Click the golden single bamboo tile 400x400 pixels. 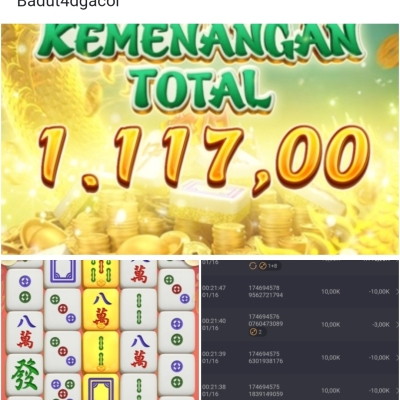tap(101, 352)
